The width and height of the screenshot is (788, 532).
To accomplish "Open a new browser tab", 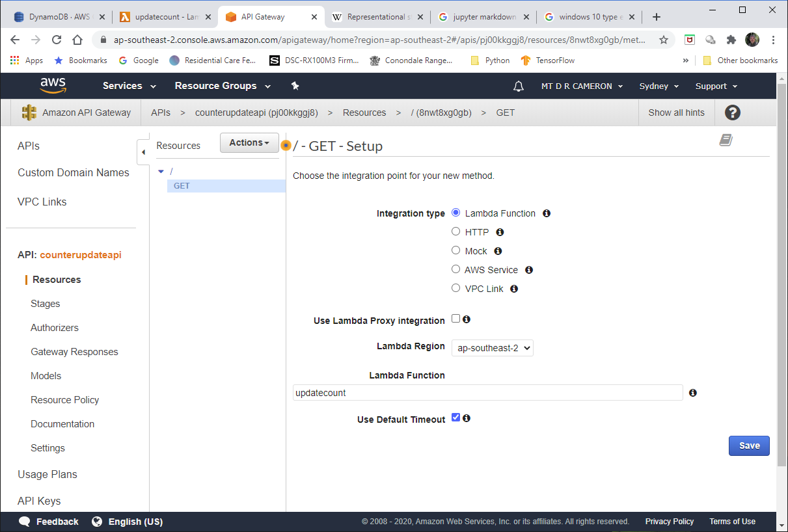I will pos(657,17).
